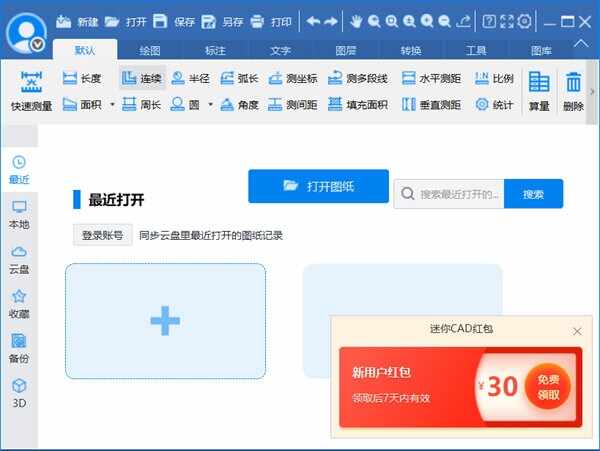600x451 pixels.
Task: Open the 图层 layers tab
Action: point(346,50)
